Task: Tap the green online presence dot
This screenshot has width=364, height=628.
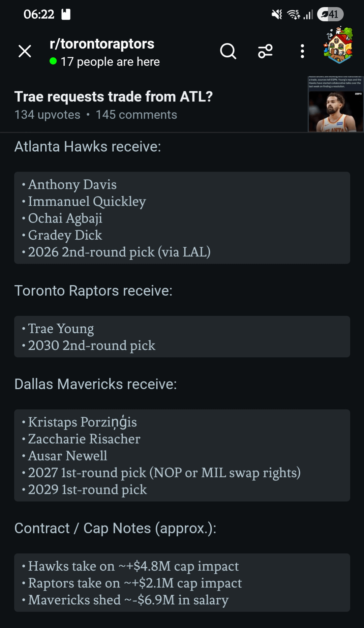Action: (x=53, y=61)
